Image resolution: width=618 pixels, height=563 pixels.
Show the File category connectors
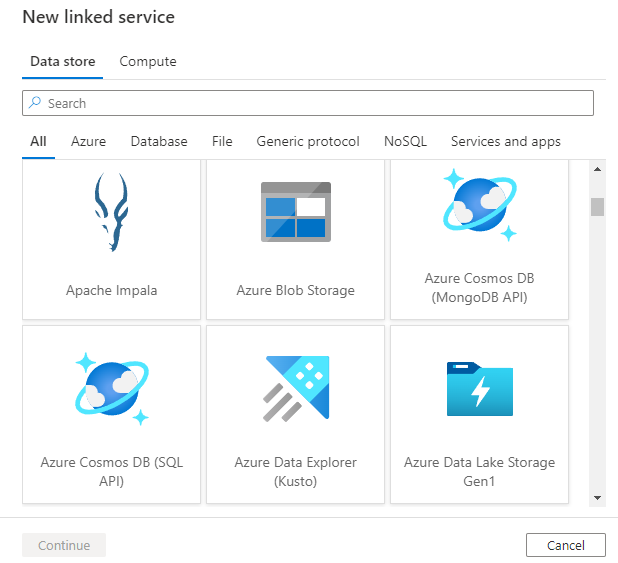(x=222, y=142)
